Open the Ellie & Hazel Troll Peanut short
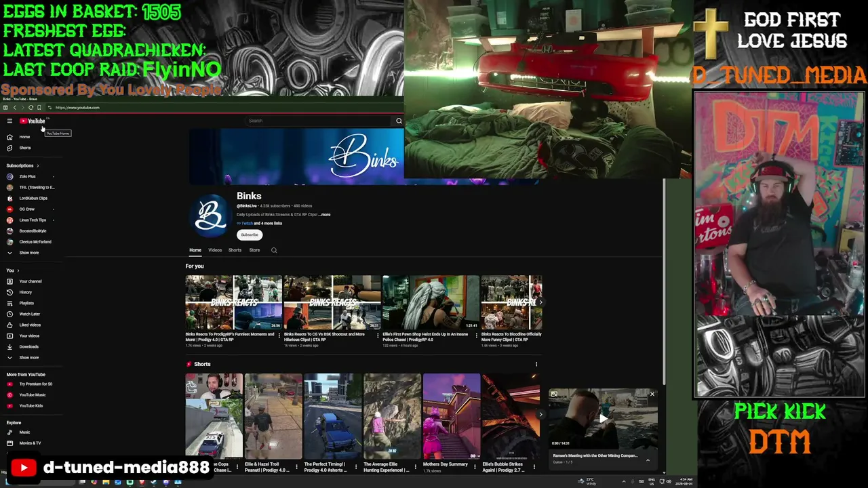 (x=273, y=415)
